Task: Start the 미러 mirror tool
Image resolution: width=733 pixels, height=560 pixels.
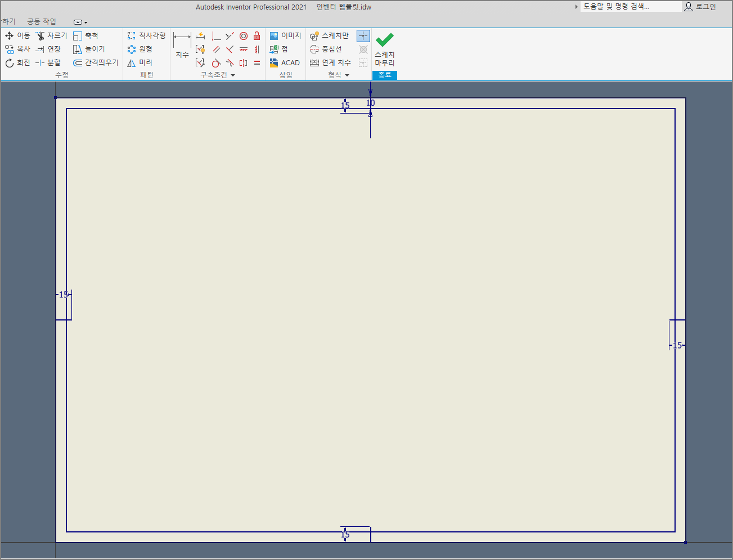Action: tap(140, 62)
